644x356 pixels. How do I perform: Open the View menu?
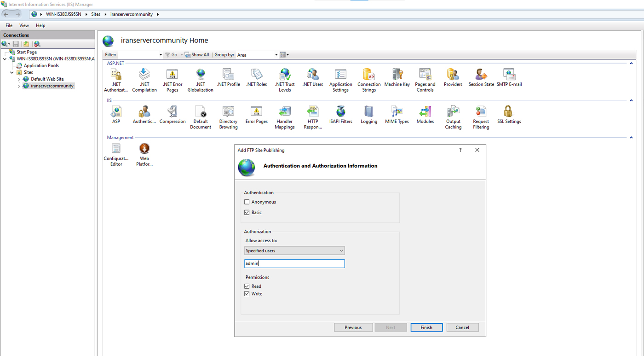(x=24, y=25)
